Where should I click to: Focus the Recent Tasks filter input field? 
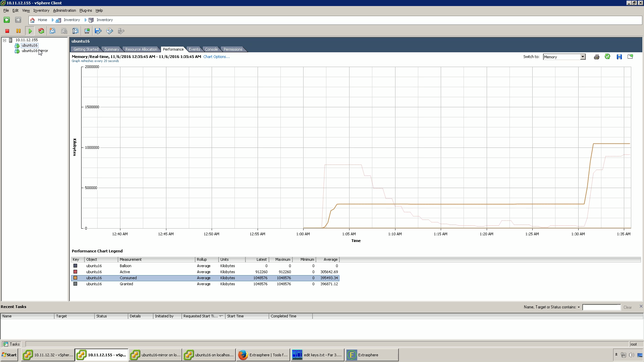coord(601,307)
